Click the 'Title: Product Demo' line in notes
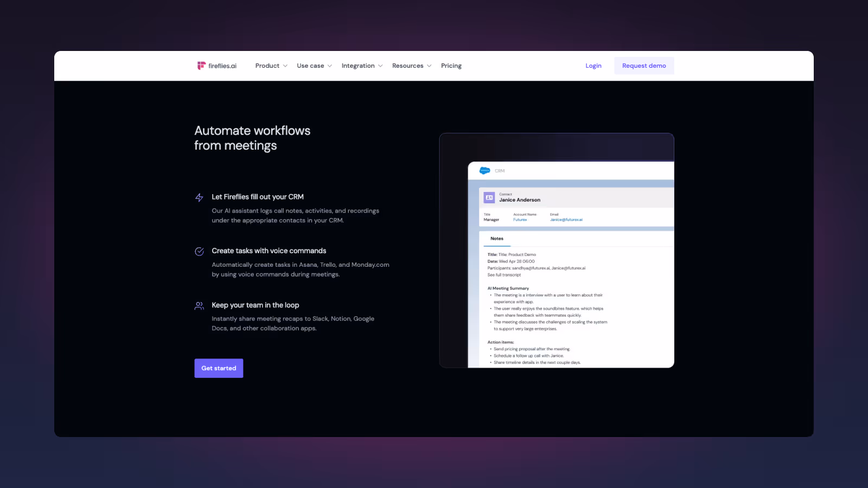The width and height of the screenshot is (868, 488). (512, 254)
